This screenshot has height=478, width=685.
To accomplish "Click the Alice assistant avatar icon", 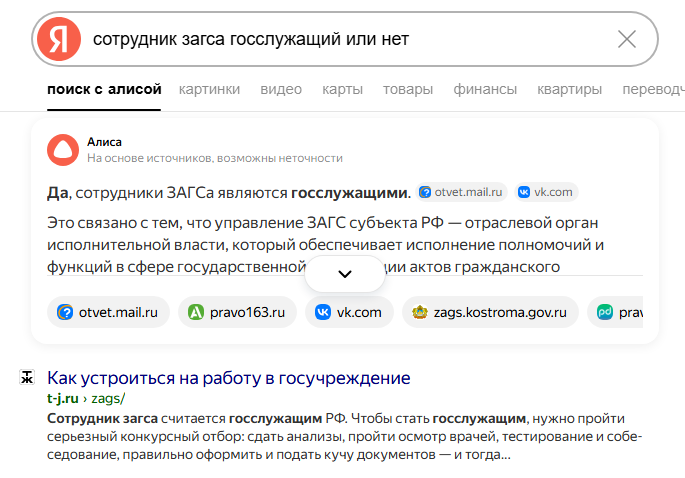I will coord(63,150).
